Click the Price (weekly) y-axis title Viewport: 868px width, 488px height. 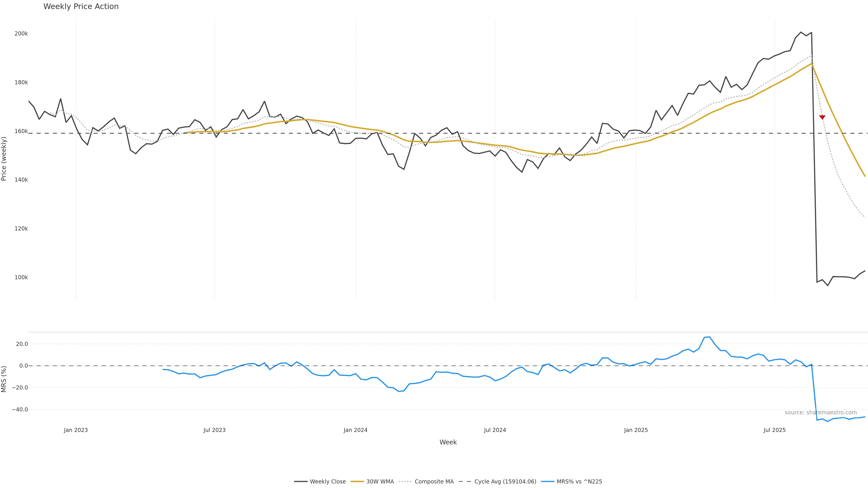coord(4,159)
